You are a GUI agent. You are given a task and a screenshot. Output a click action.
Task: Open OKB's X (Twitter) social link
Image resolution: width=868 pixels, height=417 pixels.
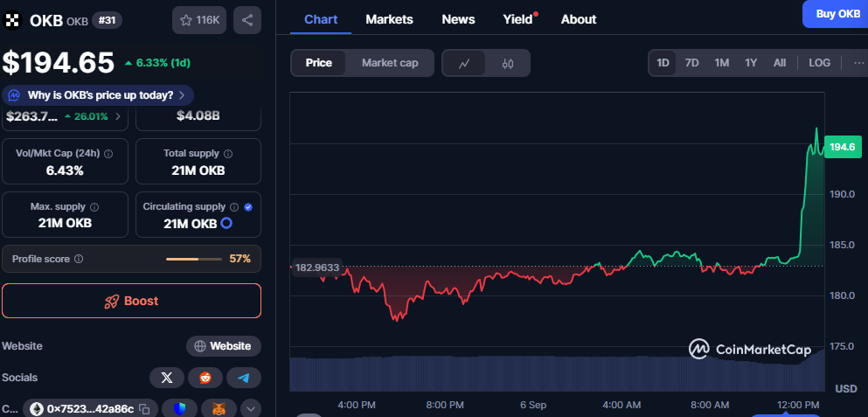point(166,378)
